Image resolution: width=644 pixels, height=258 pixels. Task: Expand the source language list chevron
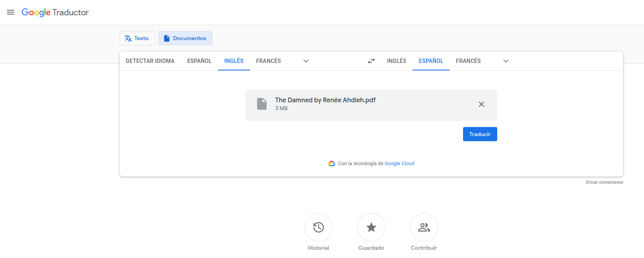(x=306, y=61)
